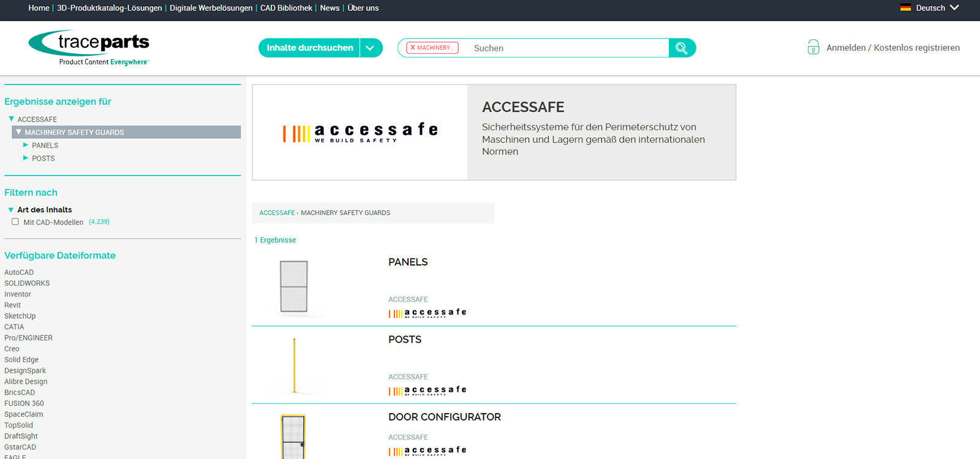Go to Home in top menu
980x459 pixels.
click(39, 8)
